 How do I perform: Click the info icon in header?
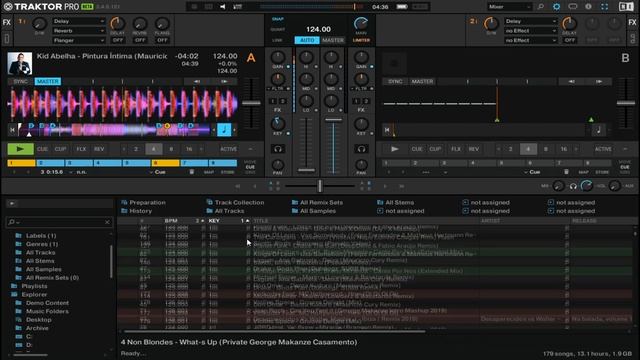(588, 7)
